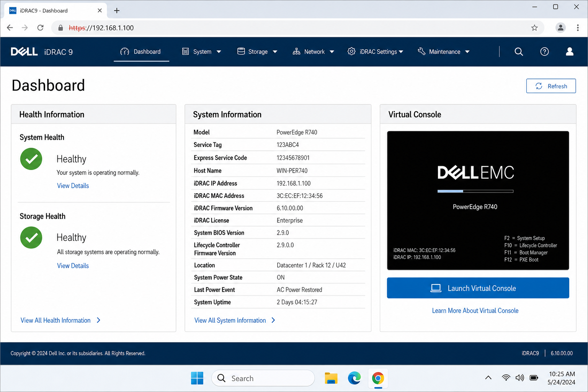Open the Chrome three-dot menu
Image resolution: width=588 pixels, height=392 pixels.
578,28
